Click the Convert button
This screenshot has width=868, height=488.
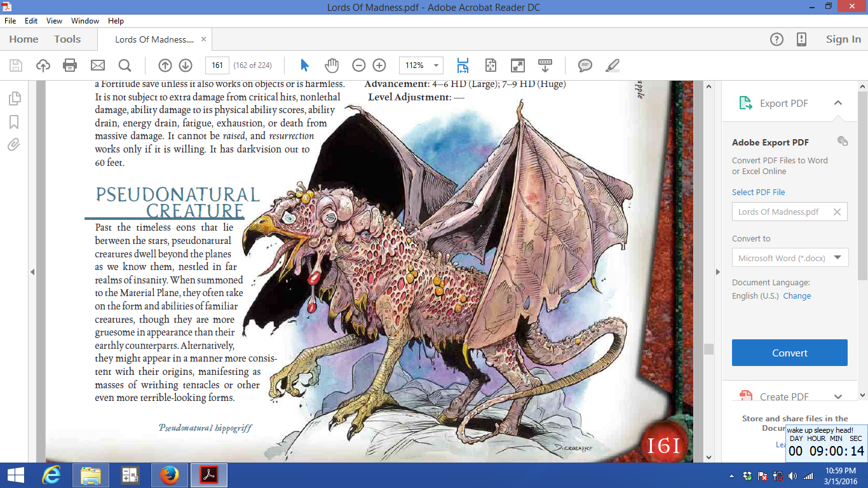(x=790, y=353)
